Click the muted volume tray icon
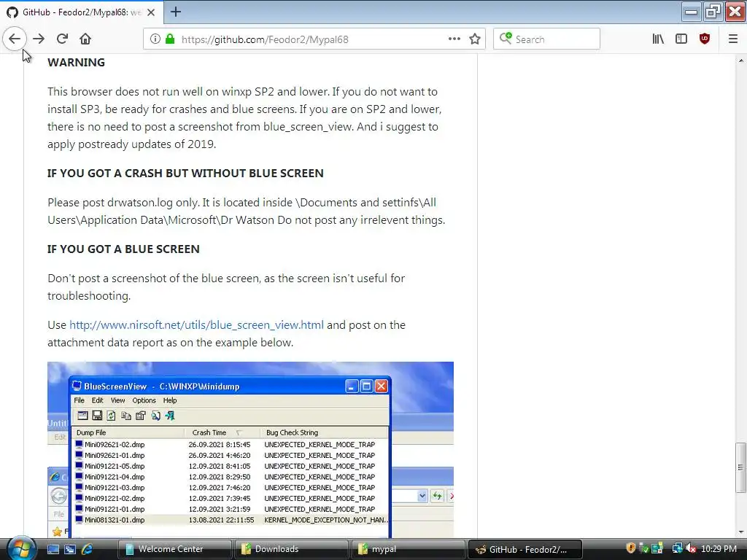Viewport: 747px width, 560px height. [692, 548]
